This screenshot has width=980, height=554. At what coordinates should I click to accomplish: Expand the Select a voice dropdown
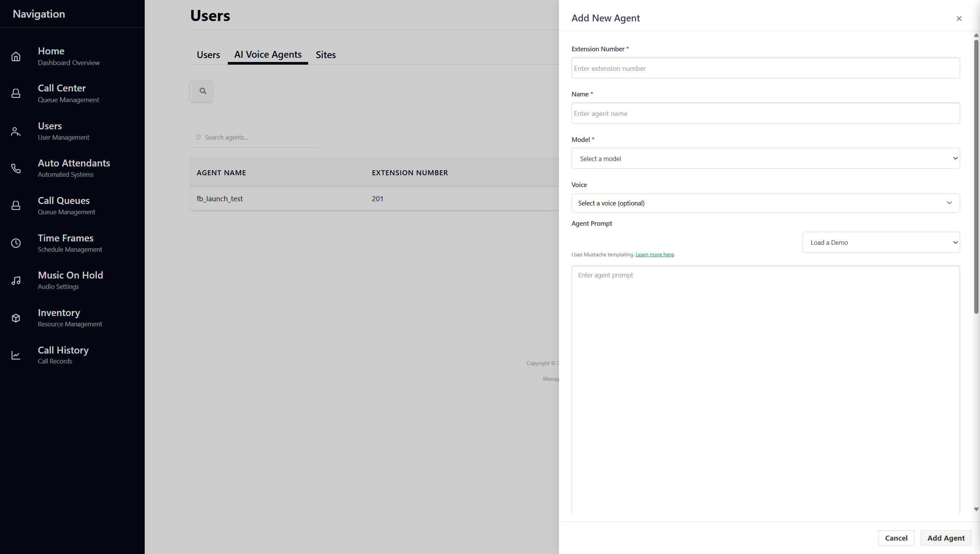[765, 203]
